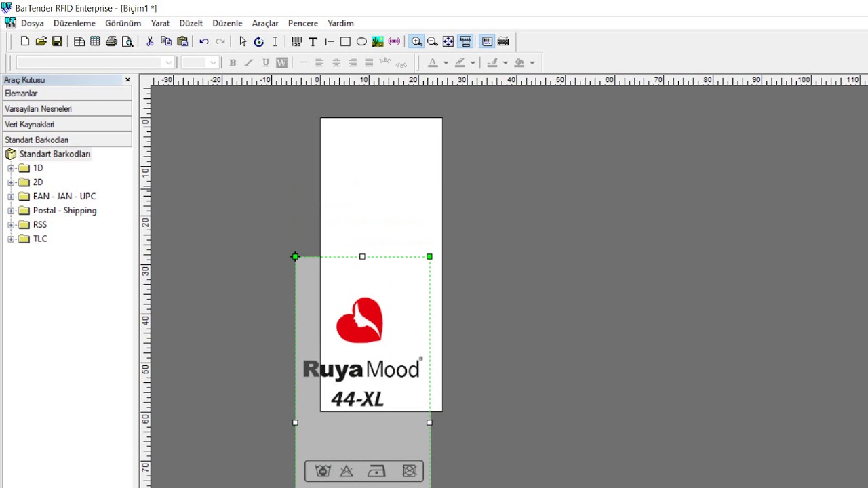Screen dimensions: 868x488
Task: Toggle italic text formatting
Action: tap(249, 62)
